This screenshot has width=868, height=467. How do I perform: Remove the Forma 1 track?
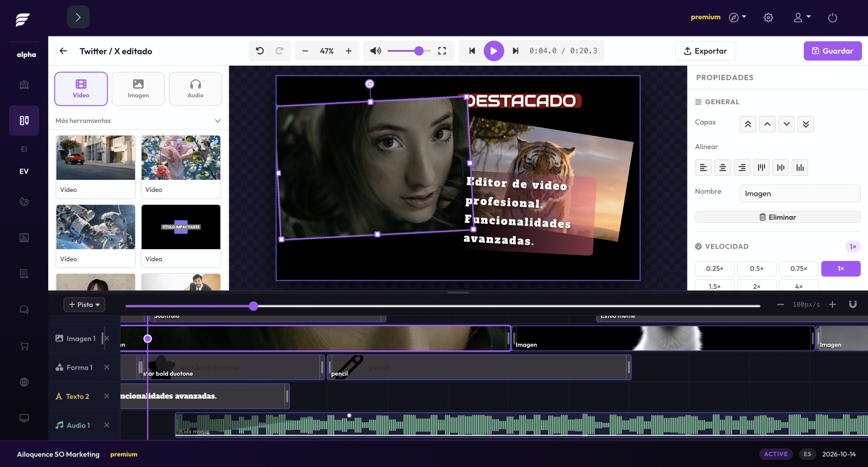click(106, 367)
